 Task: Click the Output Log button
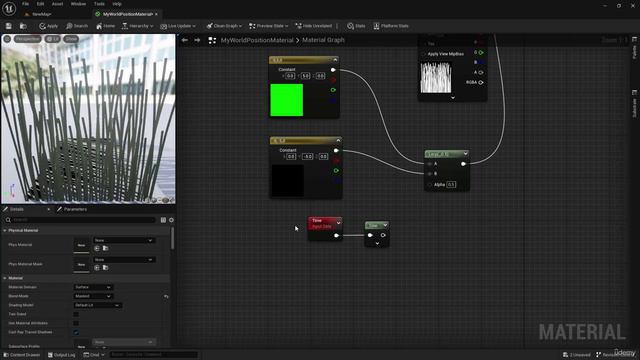click(x=62, y=355)
